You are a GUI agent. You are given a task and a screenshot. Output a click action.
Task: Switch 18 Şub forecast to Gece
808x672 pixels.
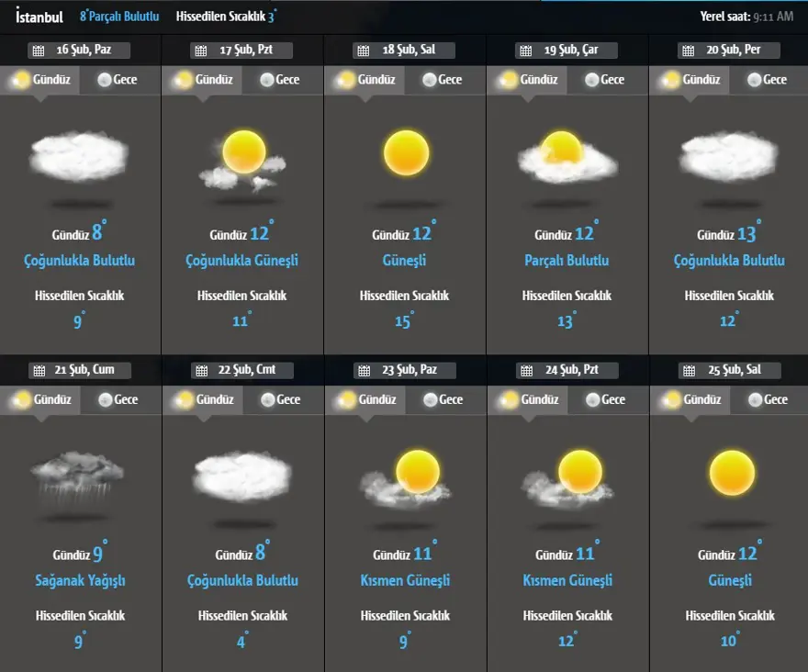441,80
